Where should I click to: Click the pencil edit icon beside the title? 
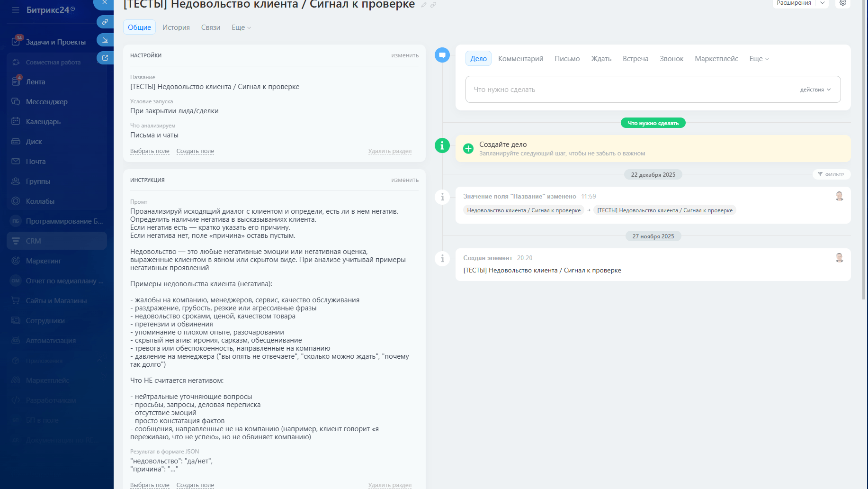point(424,5)
